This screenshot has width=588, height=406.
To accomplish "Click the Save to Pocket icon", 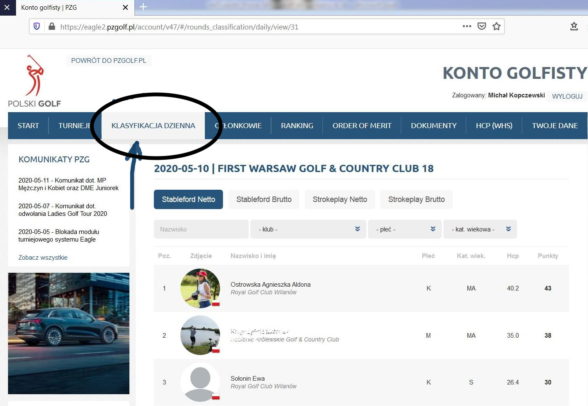I will click(482, 26).
